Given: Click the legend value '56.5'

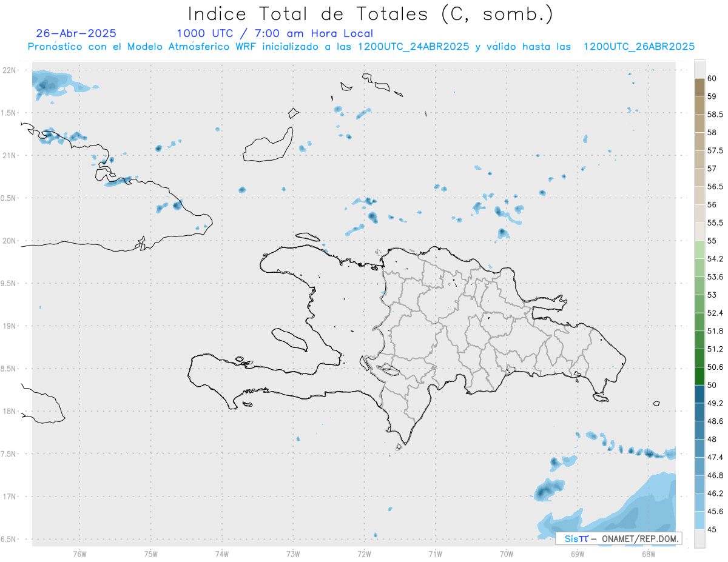Looking at the screenshot, I should pyautogui.click(x=715, y=187).
